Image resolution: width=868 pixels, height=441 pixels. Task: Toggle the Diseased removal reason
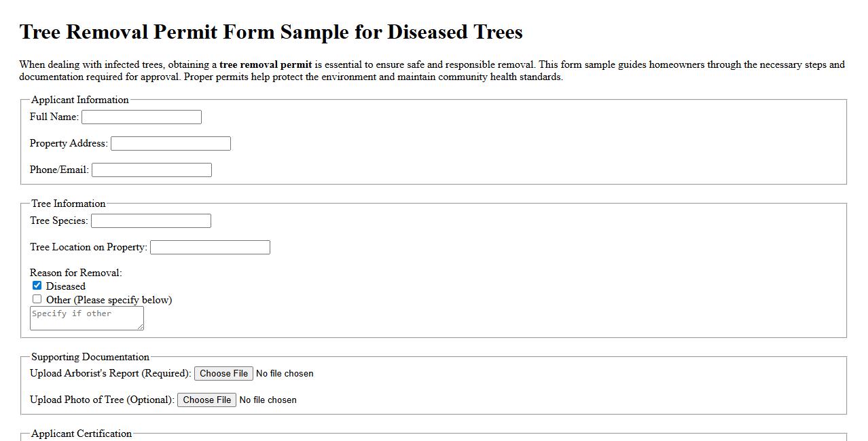37,285
